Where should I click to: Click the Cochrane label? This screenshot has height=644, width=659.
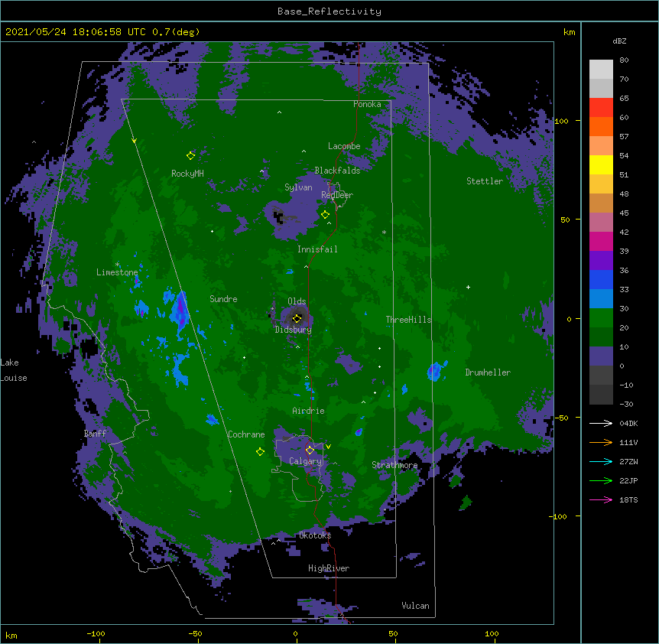click(x=246, y=434)
